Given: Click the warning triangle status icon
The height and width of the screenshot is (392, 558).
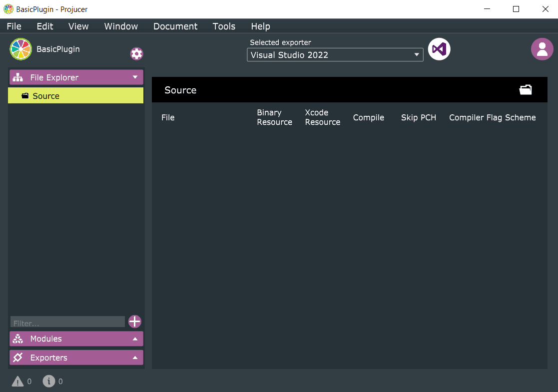Looking at the screenshot, I should (x=17, y=382).
